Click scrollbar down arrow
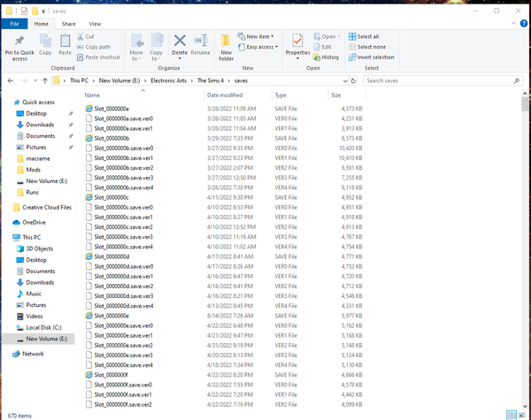 point(525,406)
